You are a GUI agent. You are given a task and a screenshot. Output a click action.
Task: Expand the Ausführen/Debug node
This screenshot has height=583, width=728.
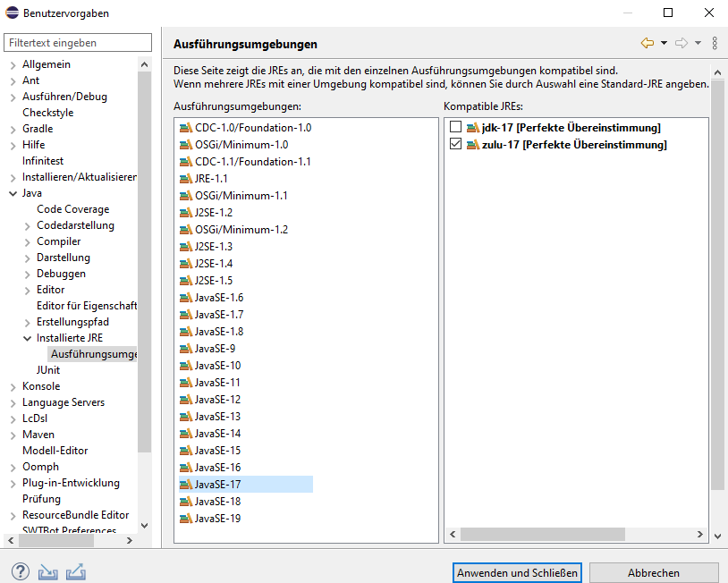pos(13,97)
